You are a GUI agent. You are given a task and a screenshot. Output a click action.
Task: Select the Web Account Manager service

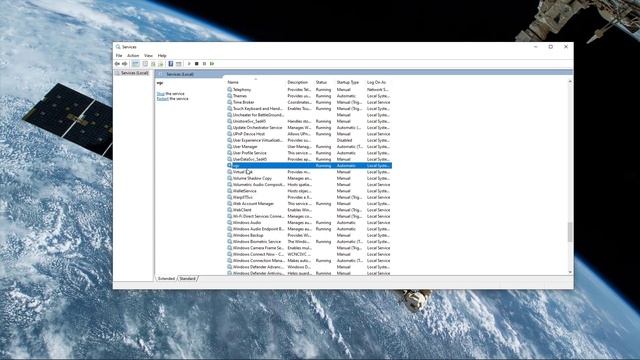click(309, 203)
